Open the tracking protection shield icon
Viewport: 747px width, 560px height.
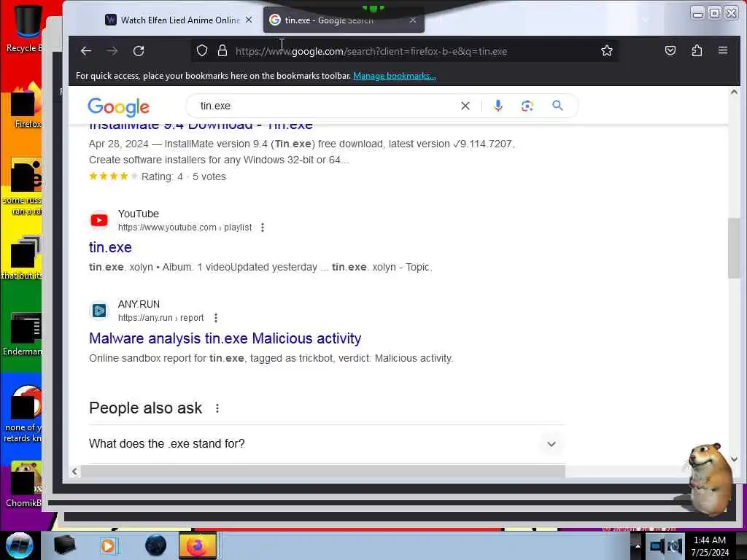point(202,51)
